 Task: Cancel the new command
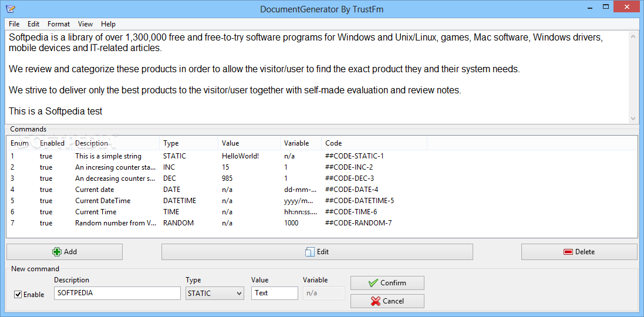pyautogui.click(x=387, y=301)
